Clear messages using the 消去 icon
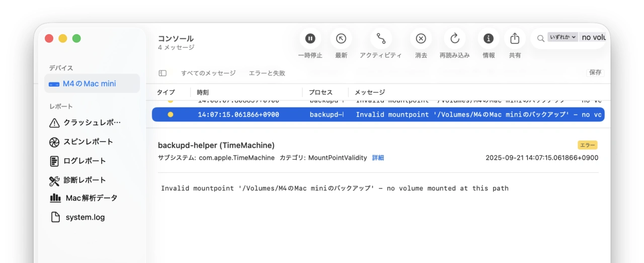Image resolution: width=644 pixels, height=263 pixels. [x=421, y=38]
